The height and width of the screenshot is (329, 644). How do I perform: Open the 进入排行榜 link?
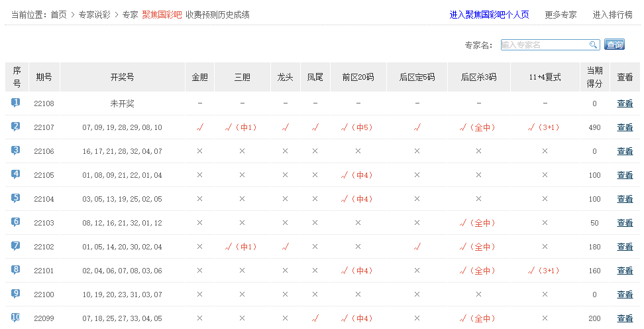[x=612, y=15]
